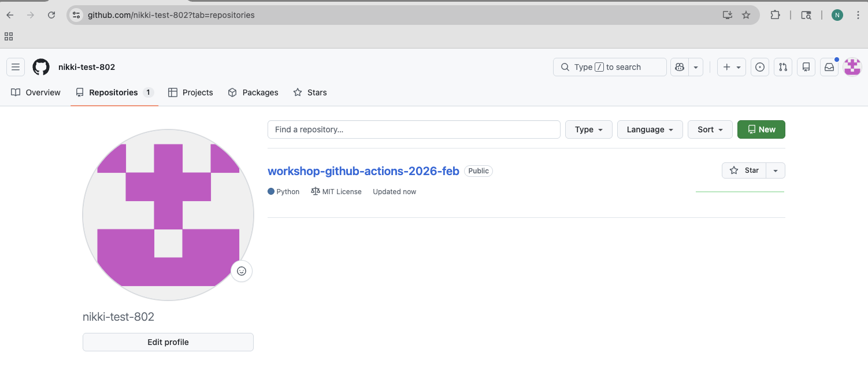
Task: Open the GitHub home via the Octocat logo
Action: pos(40,66)
